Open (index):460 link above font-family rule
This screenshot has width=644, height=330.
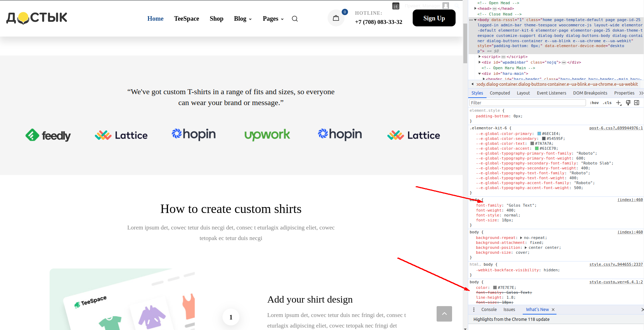coord(630,200)
